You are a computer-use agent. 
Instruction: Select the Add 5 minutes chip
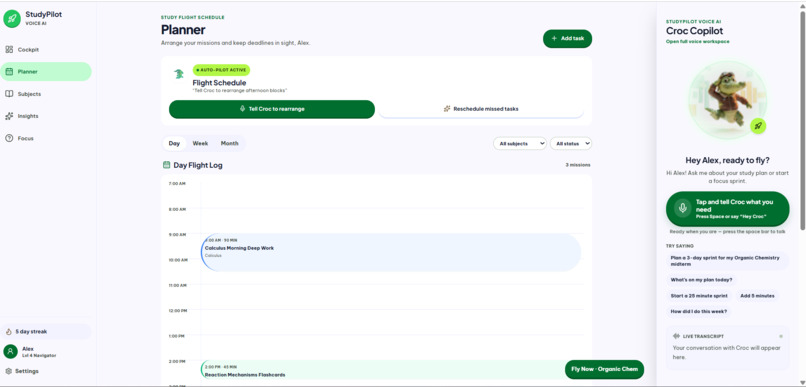[x=757, y=296]
